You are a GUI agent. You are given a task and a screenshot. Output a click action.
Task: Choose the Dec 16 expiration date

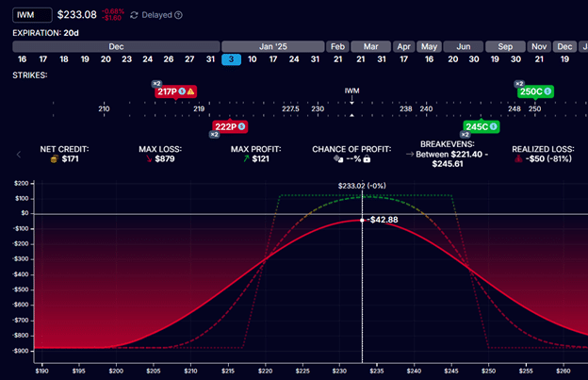pyautogui.click(x=22, y=59)
